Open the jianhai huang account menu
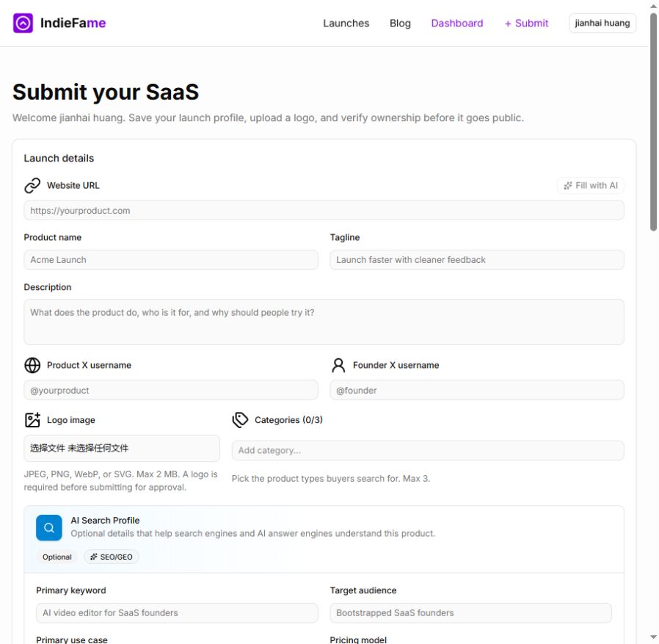The image size is (659, 644). click(602, 23)
